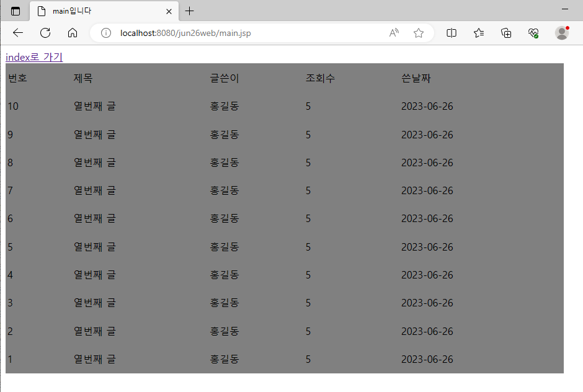583x392 pixels.
Task: Minimize the browser window
Action: [x=565, y=9]
